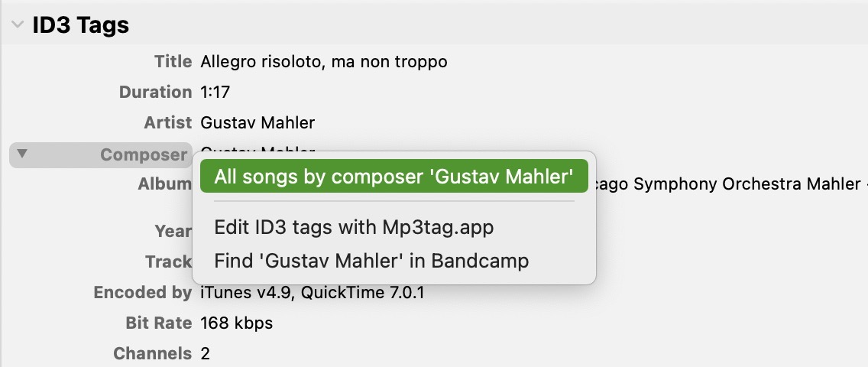This screenshot has height=367, width=868.
Task: Click the Channels value 2
Action: (205, 353)
